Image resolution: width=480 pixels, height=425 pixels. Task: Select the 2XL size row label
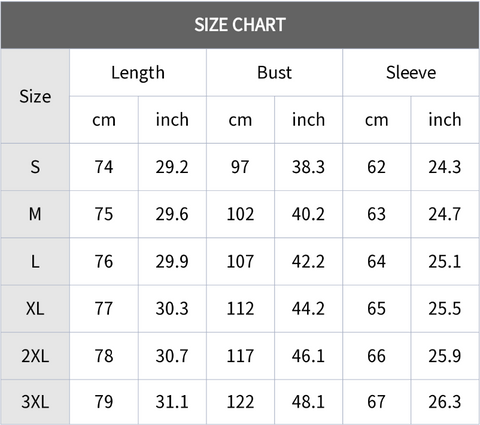coord(35,356)
